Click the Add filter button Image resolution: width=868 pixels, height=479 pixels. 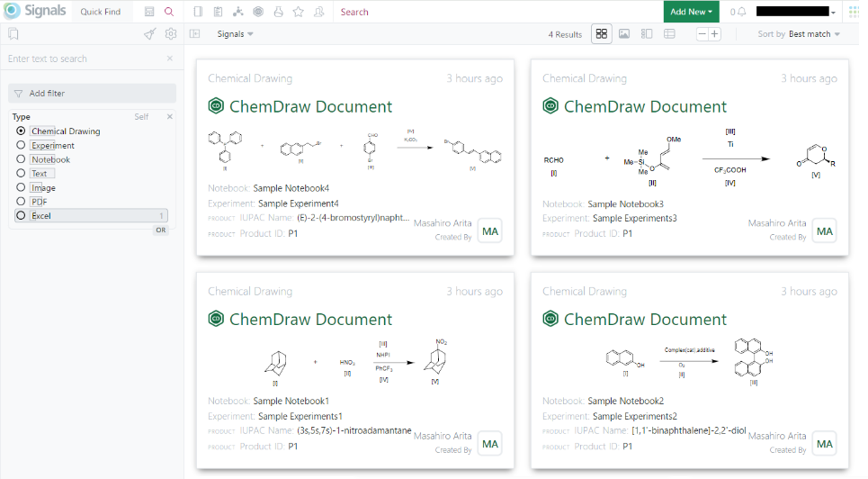[92, 93]
